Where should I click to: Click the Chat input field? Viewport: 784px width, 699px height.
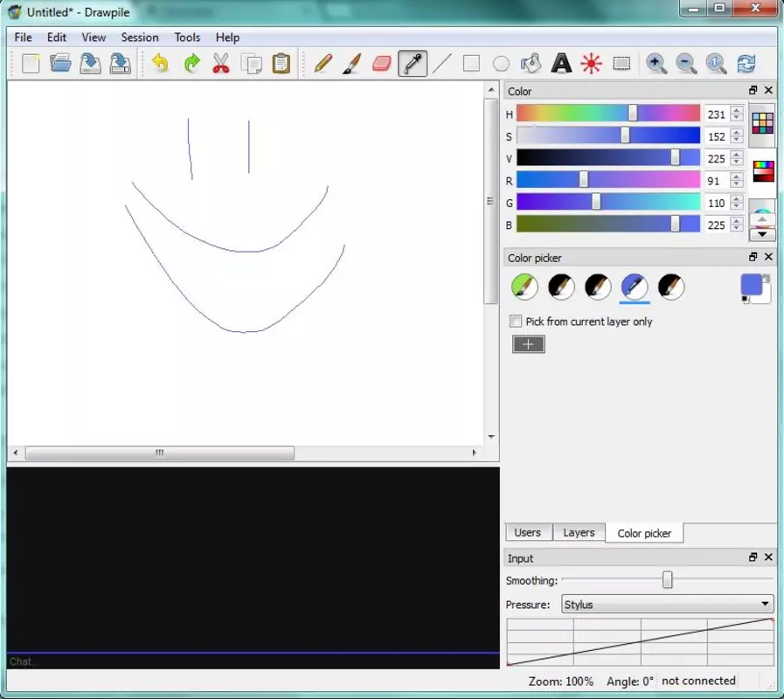[x=253, y=661]
